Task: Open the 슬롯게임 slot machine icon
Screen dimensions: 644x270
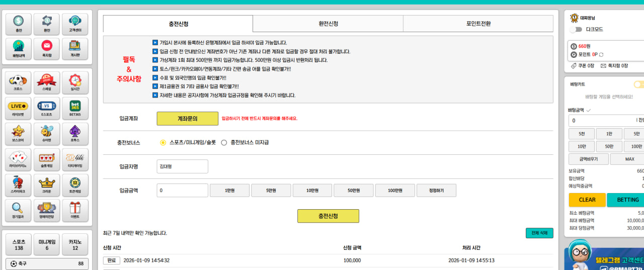Action: point(47,159)
